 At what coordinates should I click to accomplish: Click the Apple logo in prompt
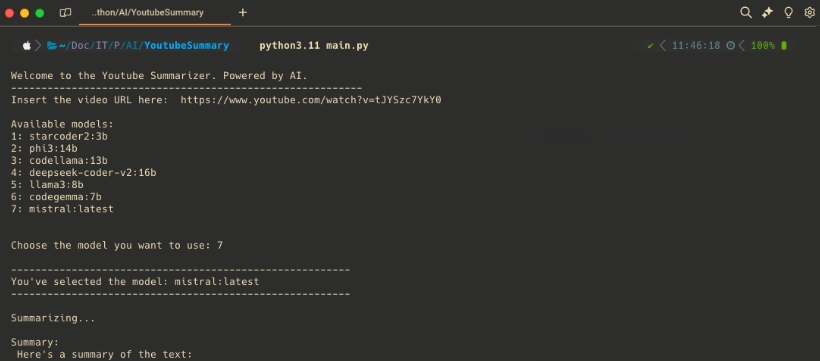coord(26,46)
